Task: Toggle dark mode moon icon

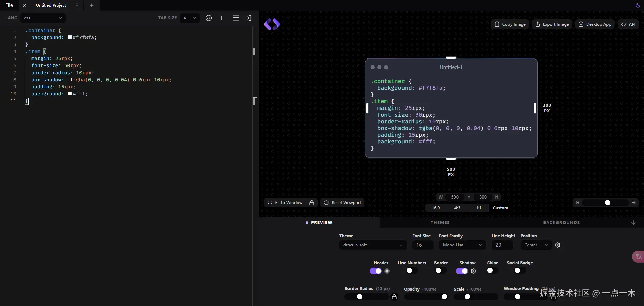Action: (x=638, y=5)
